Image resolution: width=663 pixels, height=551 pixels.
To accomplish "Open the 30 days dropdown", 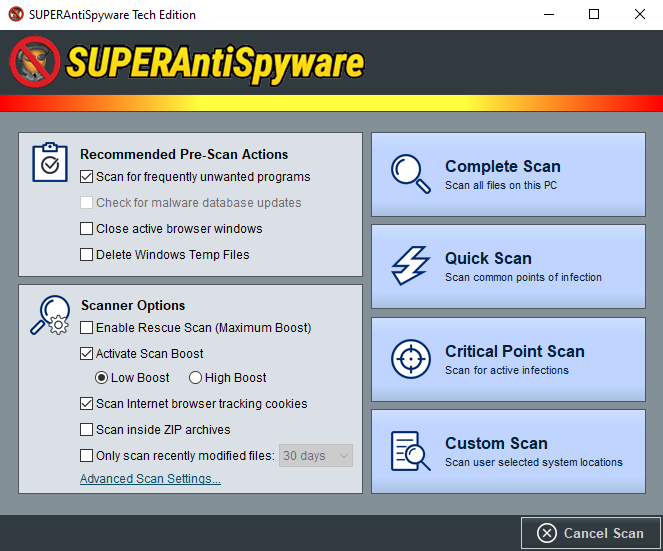I will (x=316, y=456).
